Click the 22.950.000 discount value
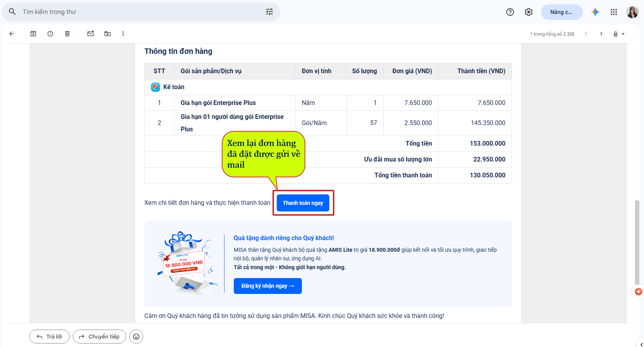Viewport: 644px width, 347px height. (489, 159)
